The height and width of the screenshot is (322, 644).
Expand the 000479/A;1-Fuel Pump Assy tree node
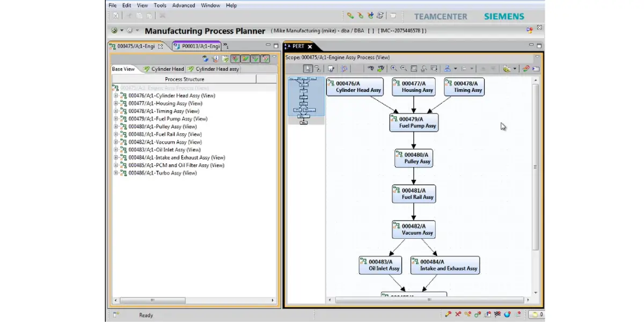(x=115, y=119)
